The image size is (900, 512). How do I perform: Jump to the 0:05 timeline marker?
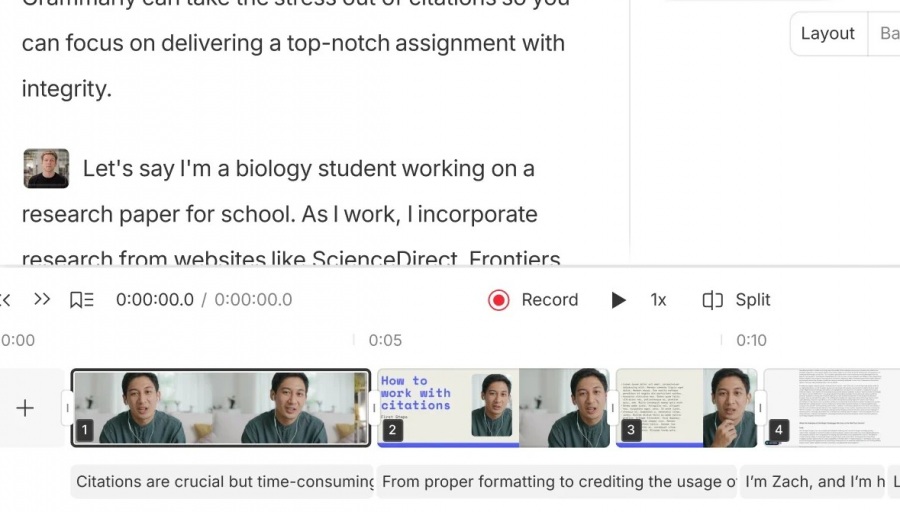pos(385,340)
